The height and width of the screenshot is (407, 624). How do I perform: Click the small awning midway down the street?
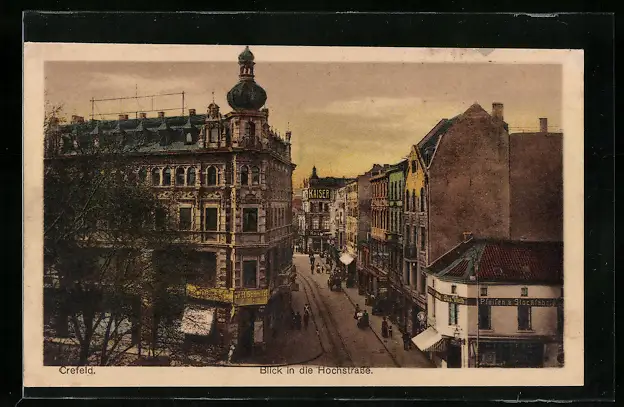coord(346,258)
